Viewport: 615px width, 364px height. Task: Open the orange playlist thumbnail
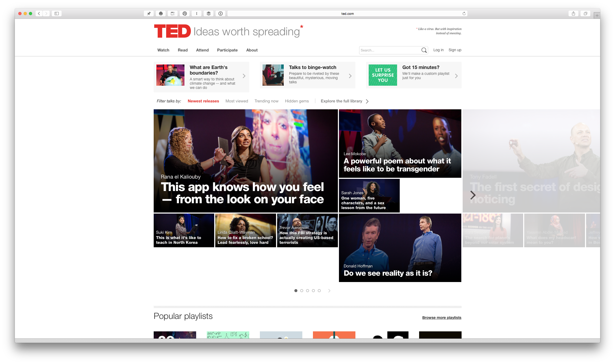[334, 335]
